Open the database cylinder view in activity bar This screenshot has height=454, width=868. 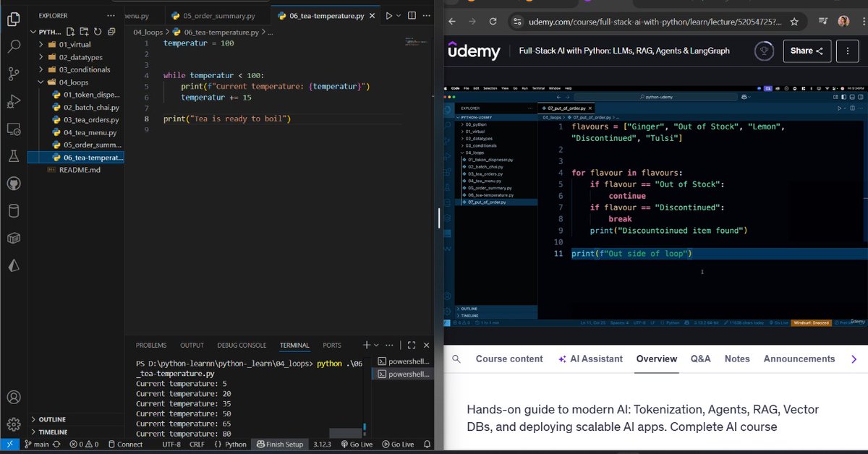pos(13,211)
